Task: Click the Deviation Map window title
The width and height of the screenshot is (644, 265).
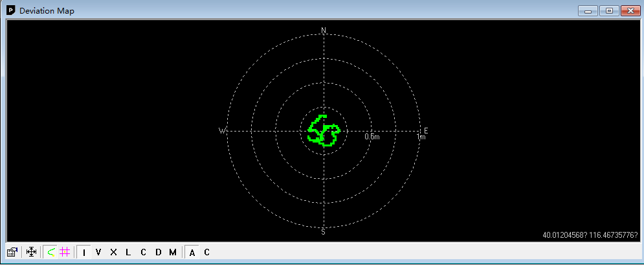Action: click(x=47, y=10)
